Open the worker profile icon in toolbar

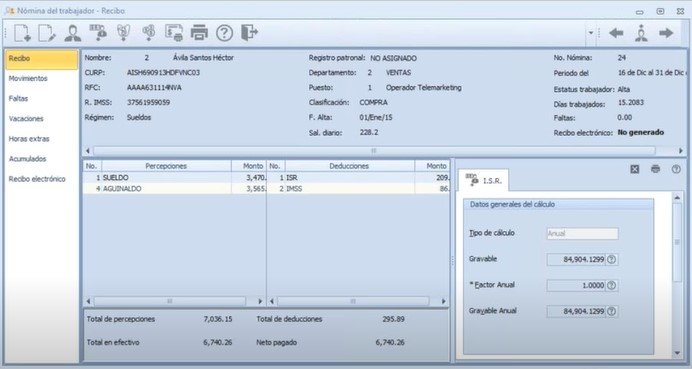(72, 33)
